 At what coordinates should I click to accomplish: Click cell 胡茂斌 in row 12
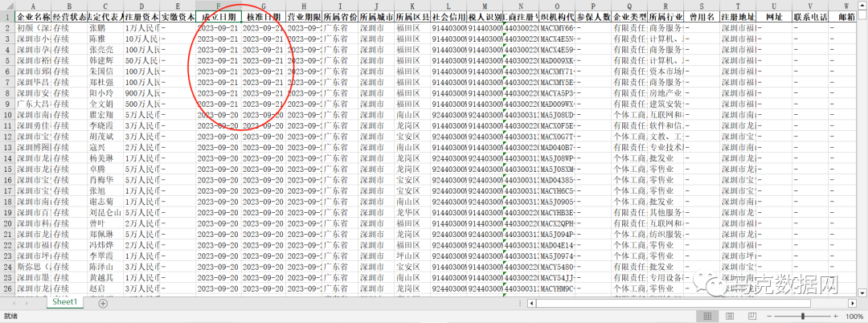105,137
